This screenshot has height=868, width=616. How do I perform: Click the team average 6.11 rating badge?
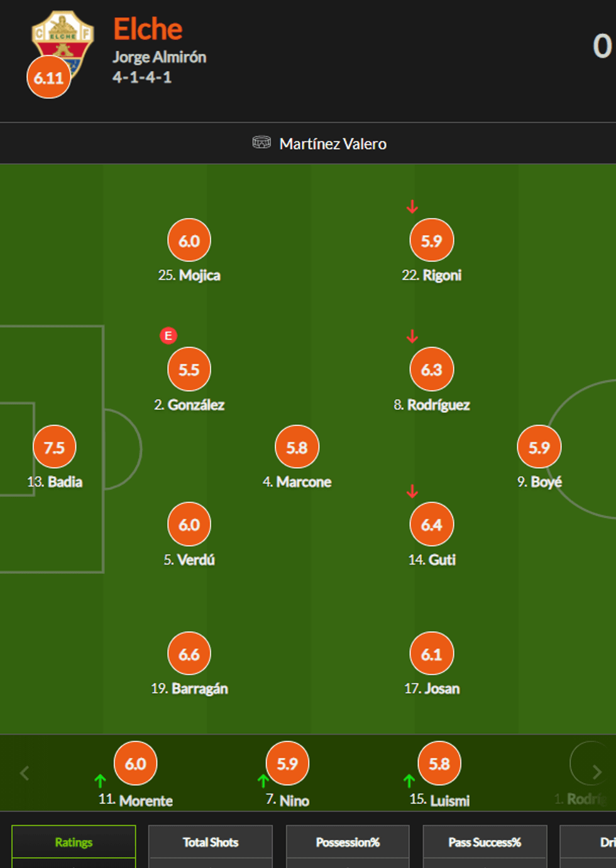point(49,77)
